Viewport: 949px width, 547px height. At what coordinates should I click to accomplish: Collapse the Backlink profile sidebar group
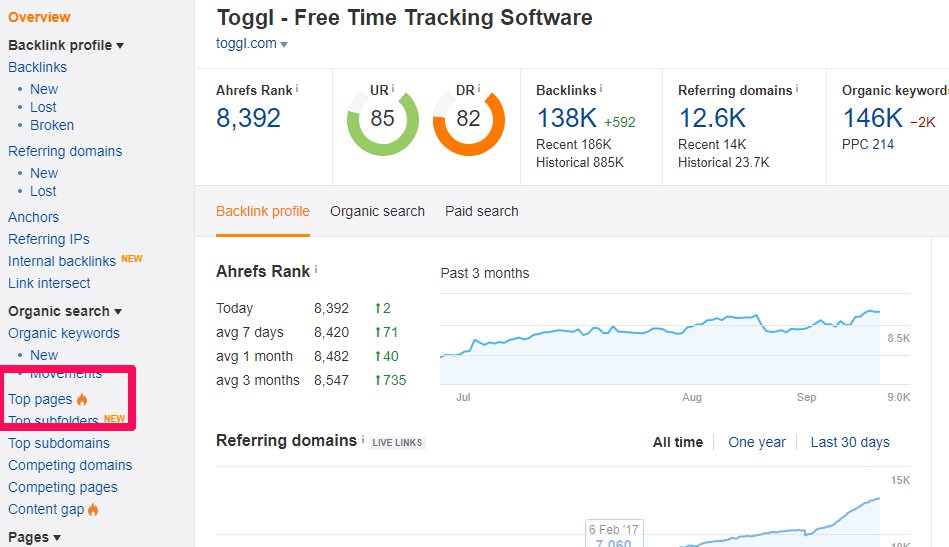click(x=66, y=45)
